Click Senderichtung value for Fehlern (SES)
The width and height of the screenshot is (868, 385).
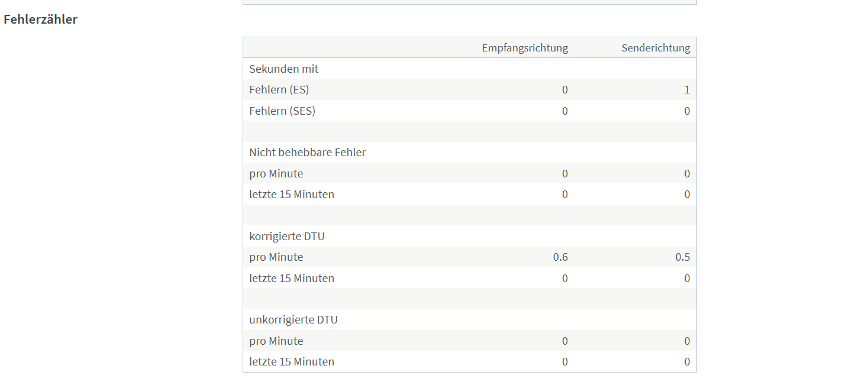click(687, 111)
